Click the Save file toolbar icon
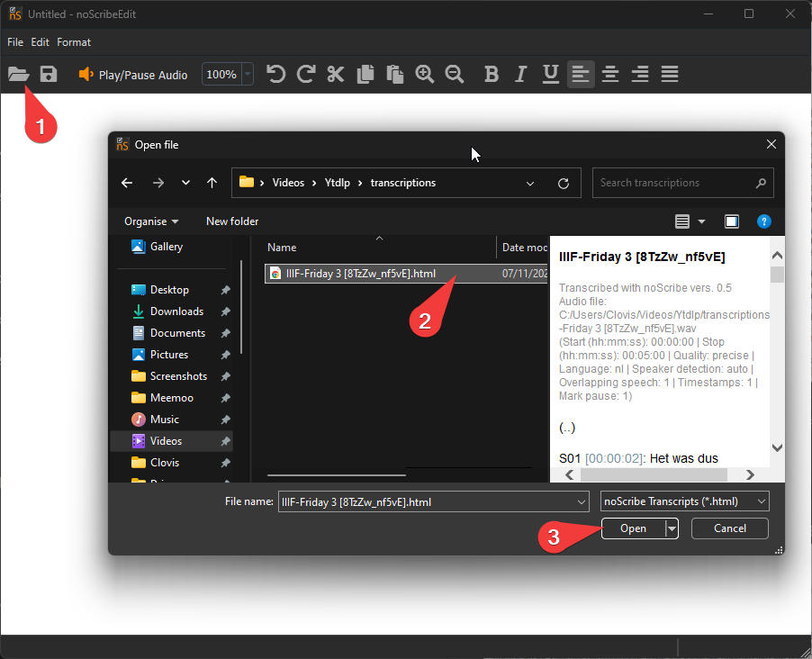Screen dimensions: 812x659 point(49,75)
